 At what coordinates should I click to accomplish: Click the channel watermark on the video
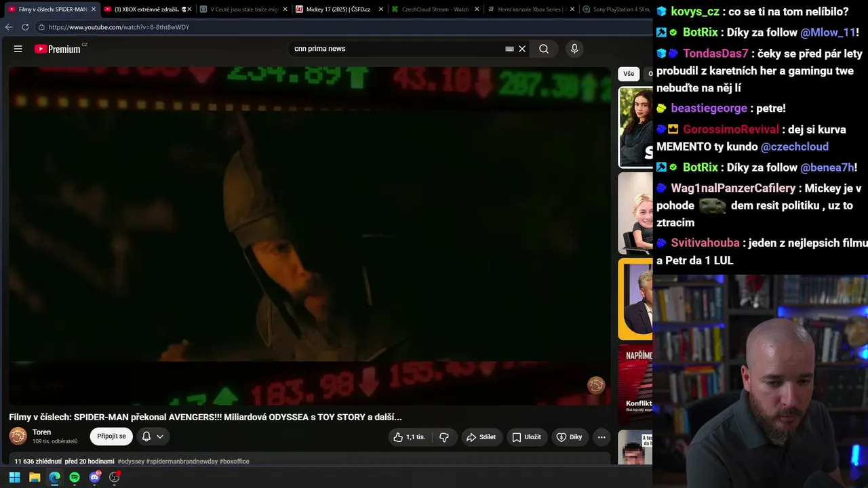[596, 385]
